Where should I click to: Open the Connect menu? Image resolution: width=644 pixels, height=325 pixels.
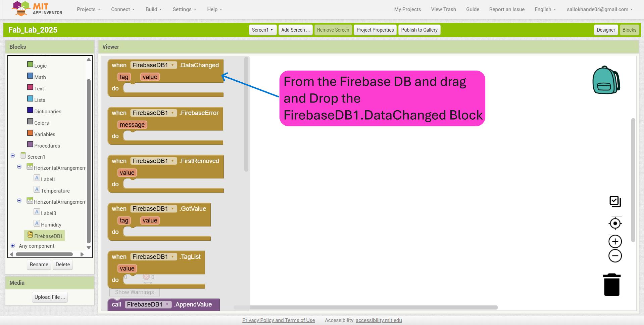123,9
